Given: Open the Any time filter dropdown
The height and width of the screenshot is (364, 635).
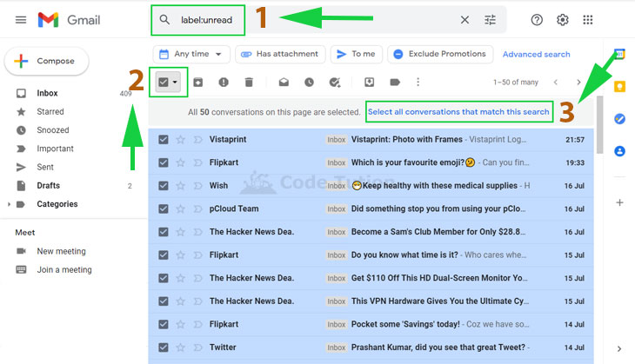Looking at the screenshot, I should pyautogui.click(x=191, y=54).
